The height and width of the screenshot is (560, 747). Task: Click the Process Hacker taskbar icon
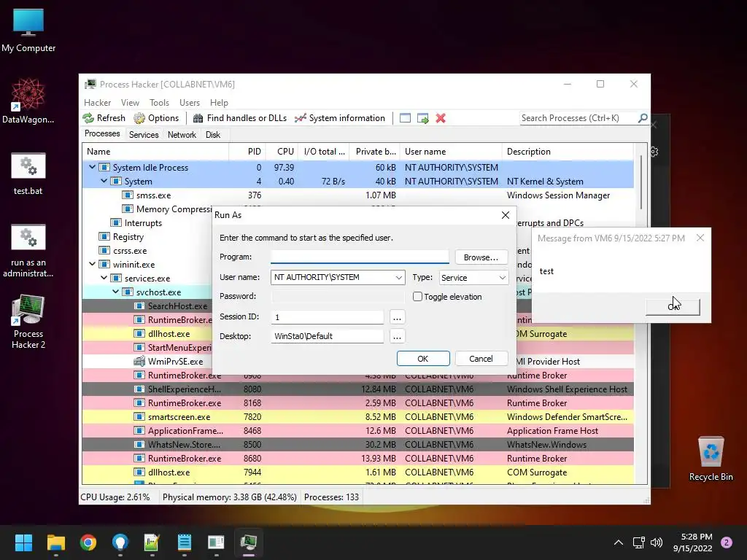coord(249,542)
